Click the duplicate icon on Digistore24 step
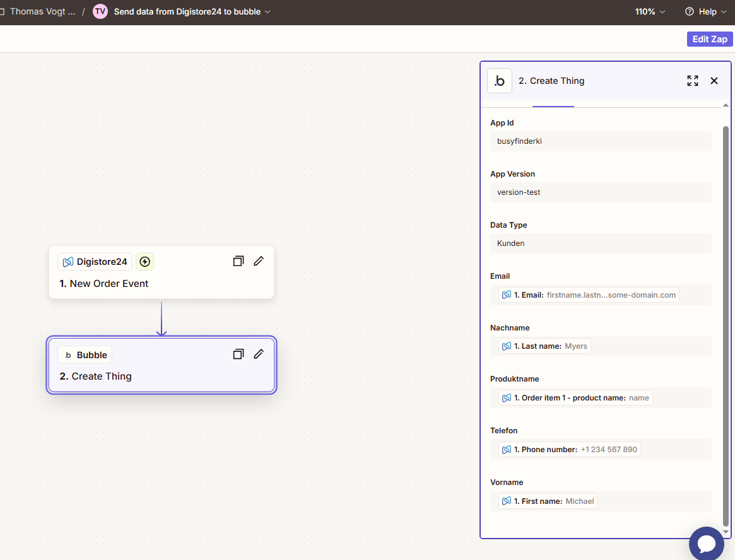 [238, 261]
